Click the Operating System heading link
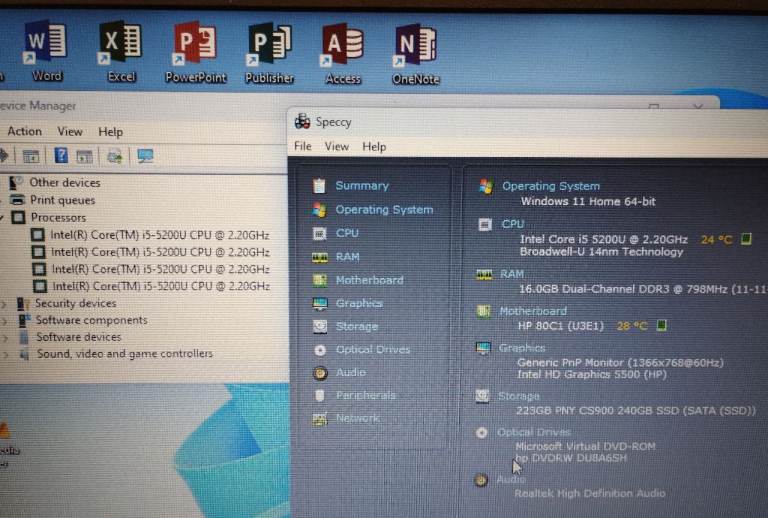768x518 pixels. pos(550,186)
